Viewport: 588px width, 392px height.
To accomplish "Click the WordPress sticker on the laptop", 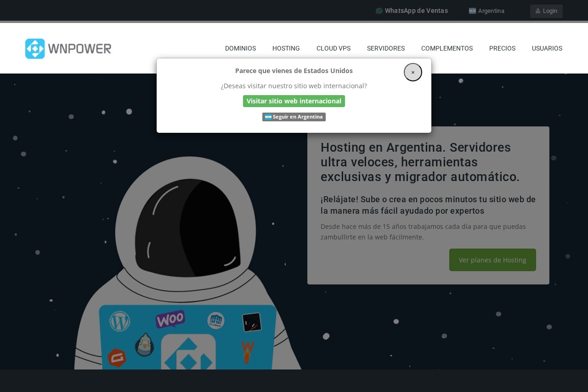I will [120, 321].
